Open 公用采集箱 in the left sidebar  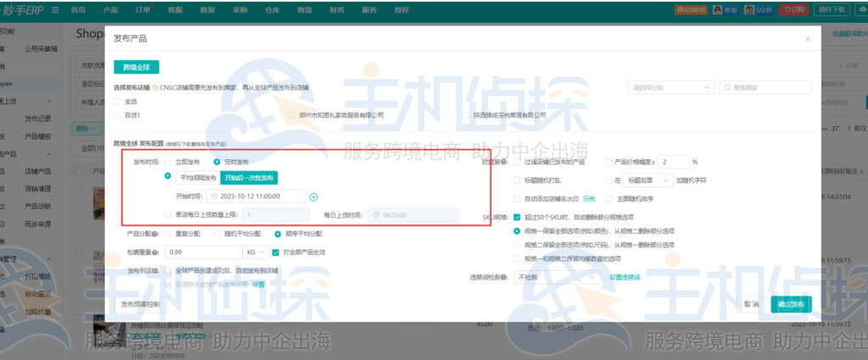[x=41, y=49]
